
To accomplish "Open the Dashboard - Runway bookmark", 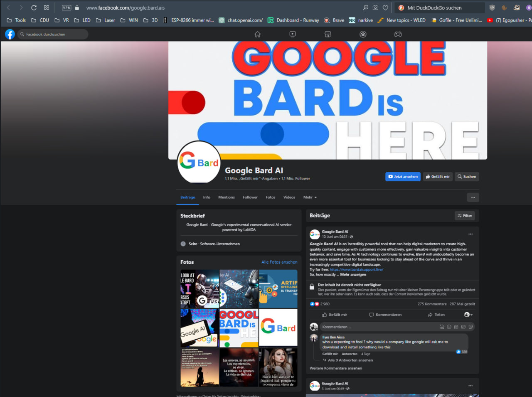I will click(293, 20).
